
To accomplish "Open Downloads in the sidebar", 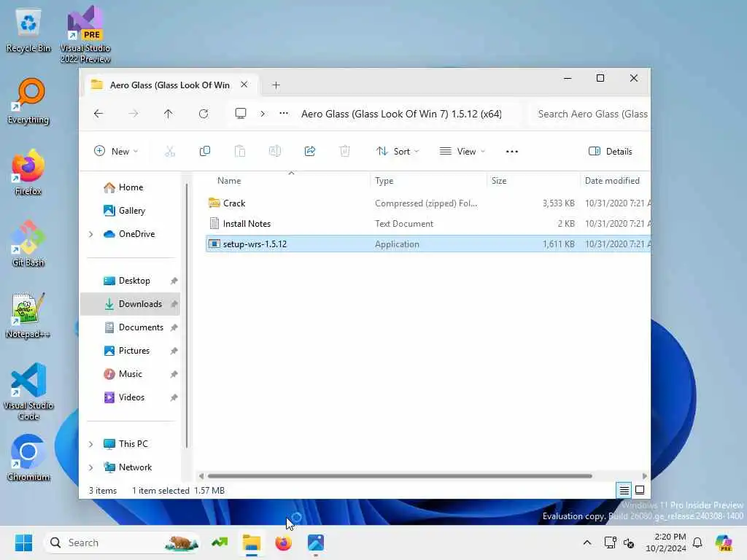I will 131,304.
